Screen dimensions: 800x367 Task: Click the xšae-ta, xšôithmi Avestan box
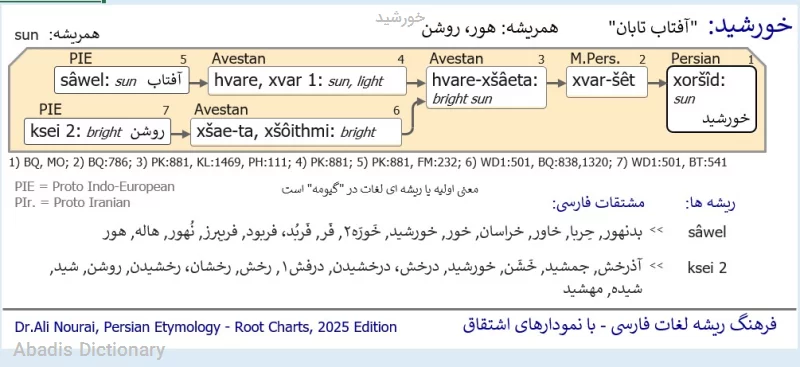[x=295, y=132]
